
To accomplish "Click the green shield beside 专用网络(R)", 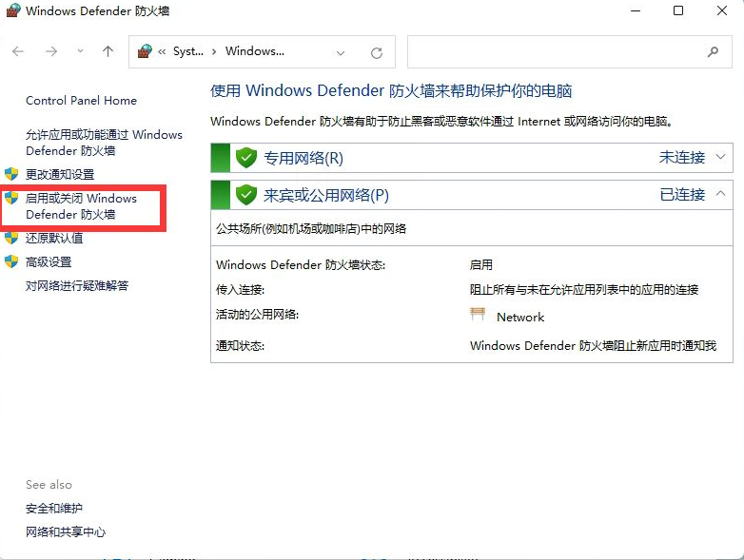I will [246, 158].
